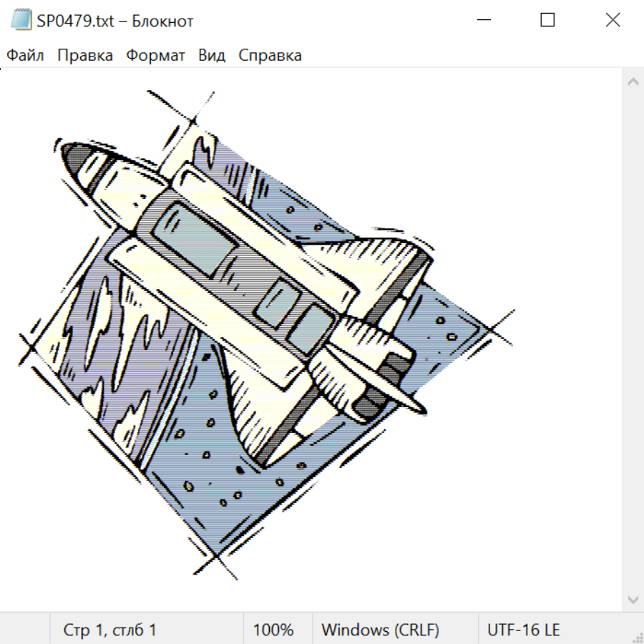Click the Notepad icon in title bar
This screenshot has width=644, height=644.
click(21, 21)
